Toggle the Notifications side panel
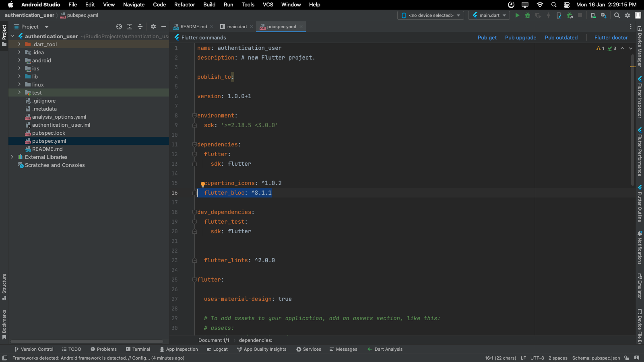 click(x=640, y=247)
